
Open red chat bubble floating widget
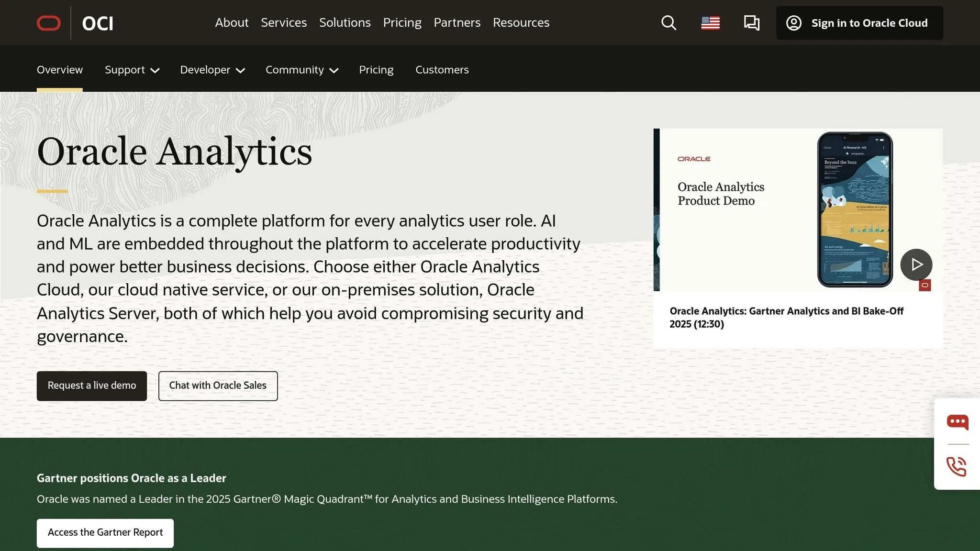click(x=957, y=422)
